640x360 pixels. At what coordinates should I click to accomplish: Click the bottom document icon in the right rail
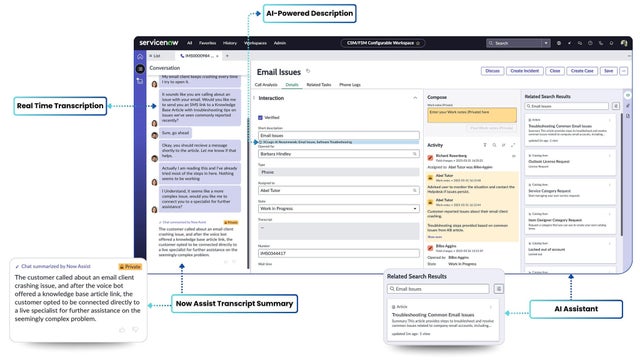tap(628, 116)
